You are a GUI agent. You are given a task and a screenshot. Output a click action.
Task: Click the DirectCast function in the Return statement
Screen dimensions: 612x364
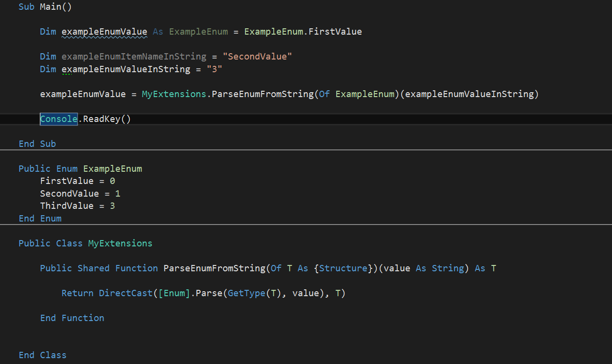pyautogui.click(x=125, y=293)
